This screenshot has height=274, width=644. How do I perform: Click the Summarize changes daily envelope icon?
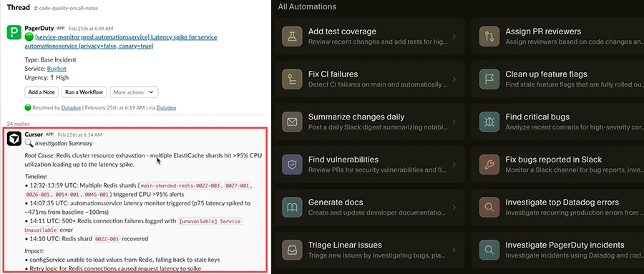[x=292, y=122]
